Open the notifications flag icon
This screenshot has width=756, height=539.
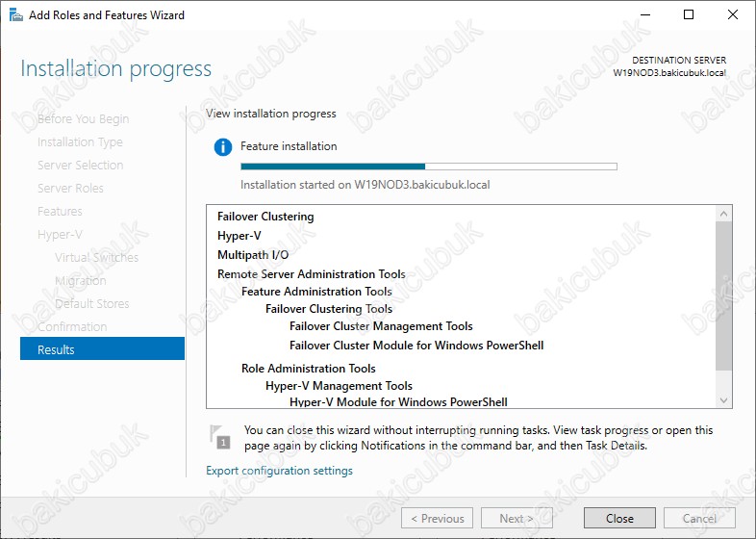coord(220,436)
